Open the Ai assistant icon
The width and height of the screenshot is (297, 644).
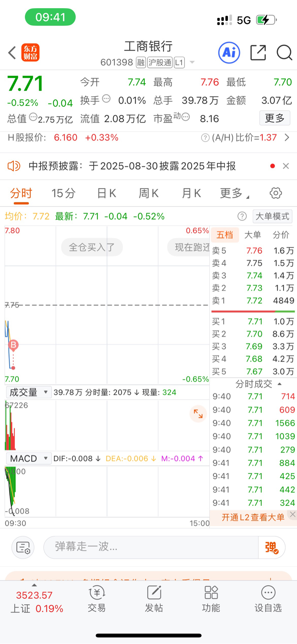tap(229, 53)
